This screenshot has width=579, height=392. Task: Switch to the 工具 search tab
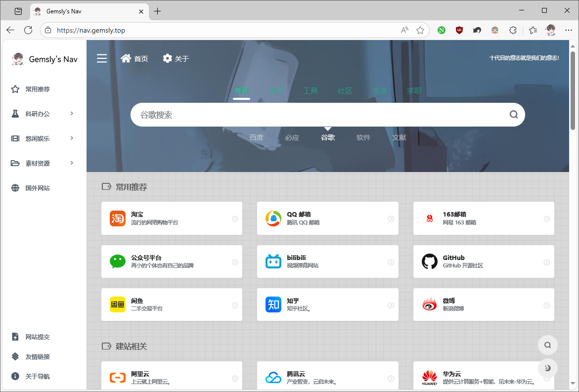tap(310, 91)
